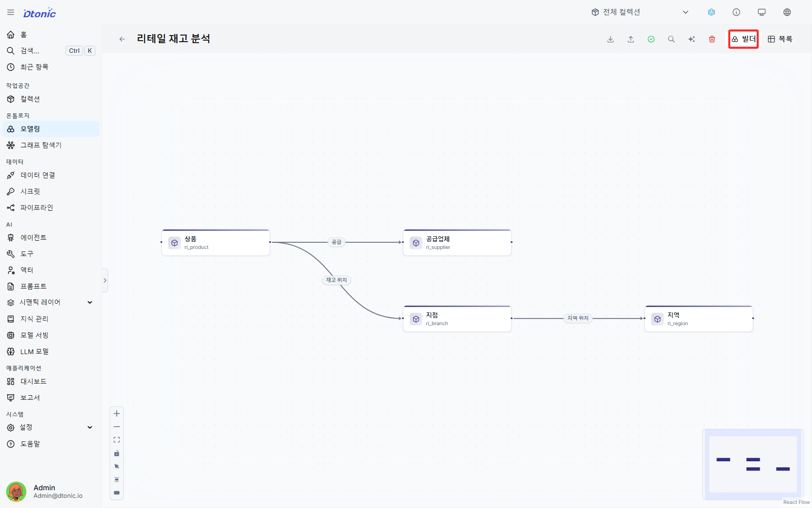
Task: Open 대시보드 under 애플리케이션
Action: click(x=51, y=382)
